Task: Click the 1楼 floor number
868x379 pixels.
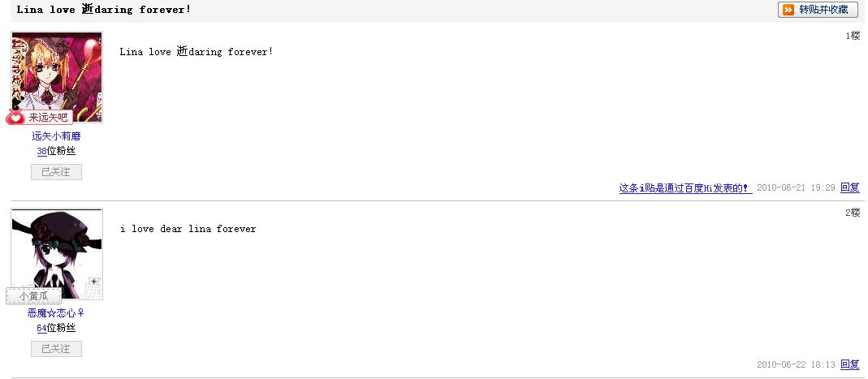Action: click(853, 36)
